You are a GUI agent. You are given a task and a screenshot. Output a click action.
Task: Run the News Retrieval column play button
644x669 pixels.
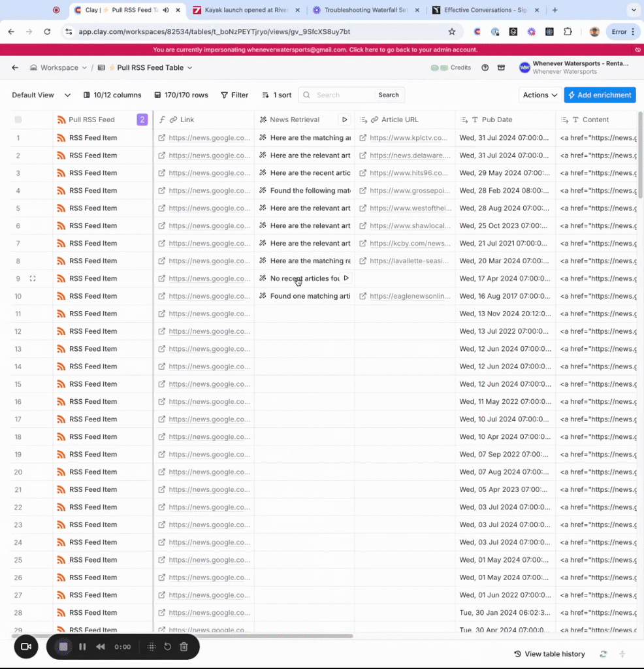click(x=344, y=120)
